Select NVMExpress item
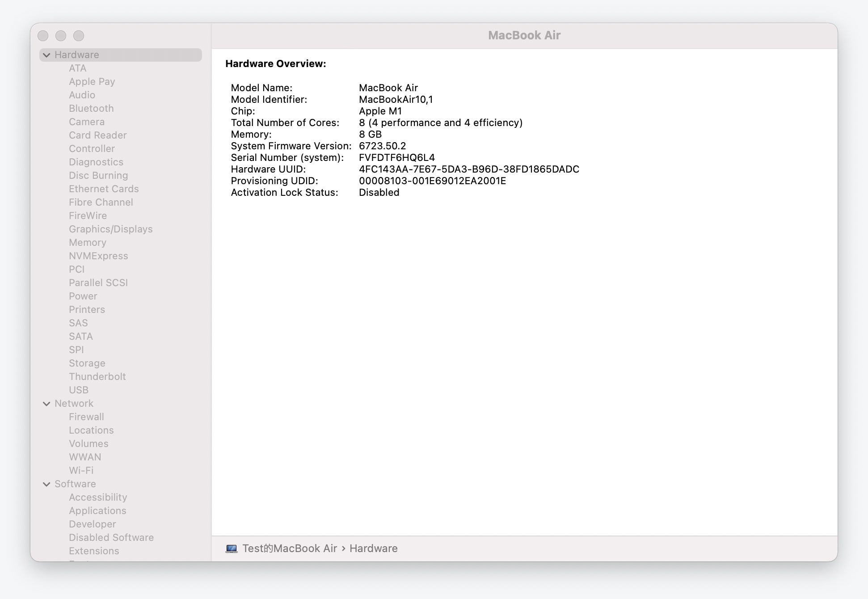Image resolution: width=868 pixels, height=599 pixels. coord(98,256)
